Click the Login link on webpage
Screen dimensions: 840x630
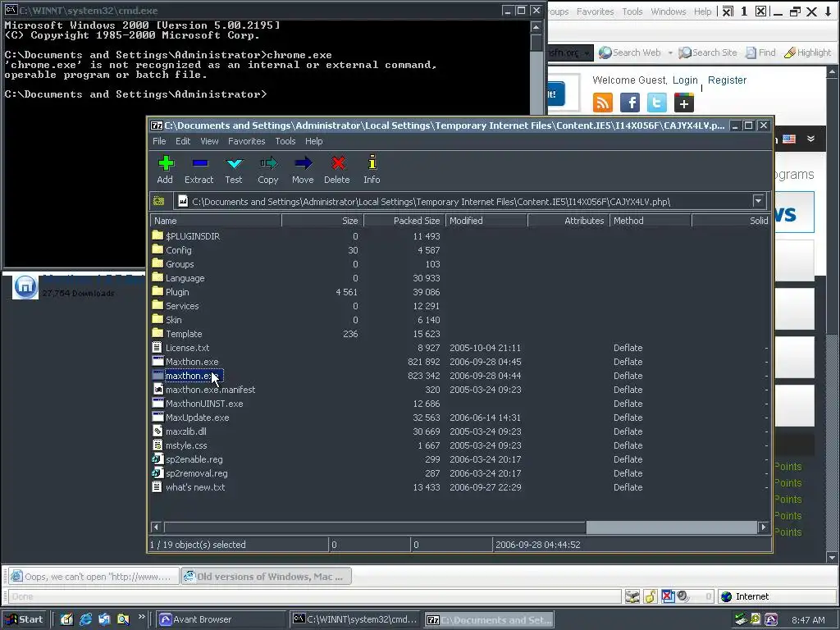(x=685, y=80)
